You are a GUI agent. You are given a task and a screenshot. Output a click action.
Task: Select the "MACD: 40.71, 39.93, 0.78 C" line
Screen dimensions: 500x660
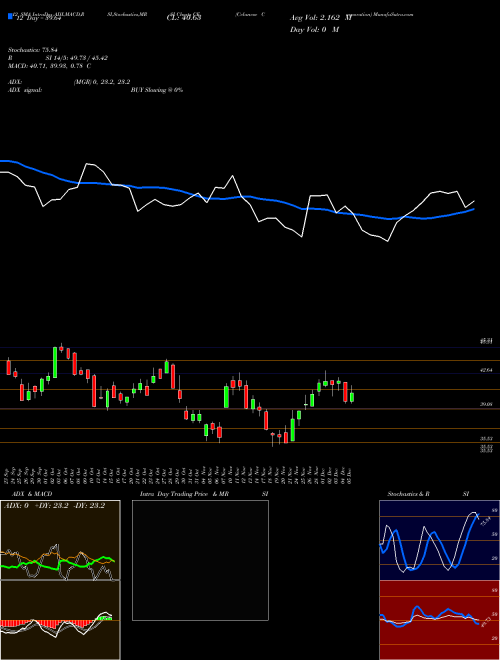click(50, 66)
